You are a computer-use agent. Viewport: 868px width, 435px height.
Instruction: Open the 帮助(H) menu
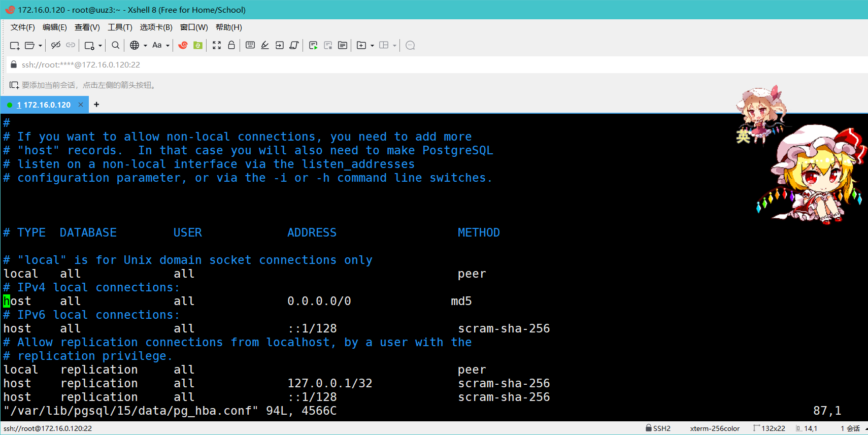(229, 27)
